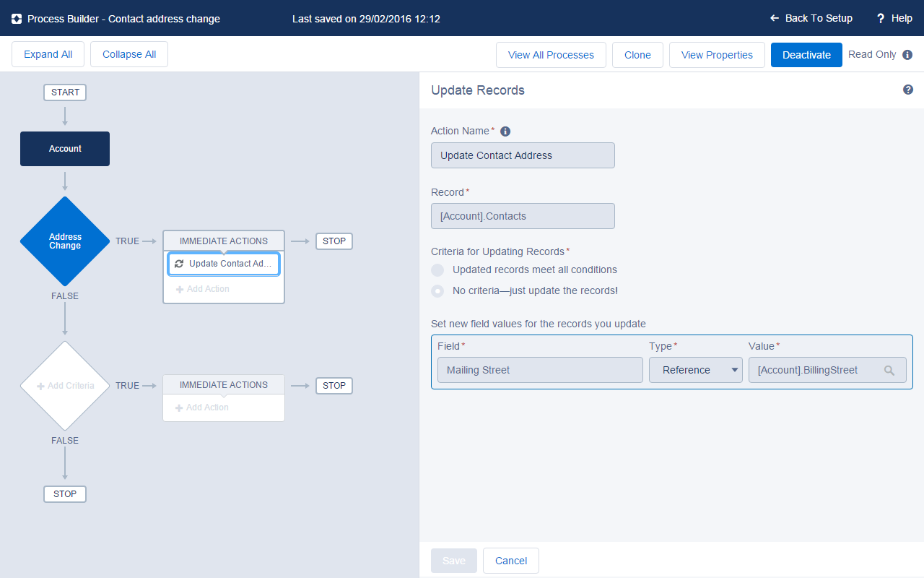Open View All Processes

551,55
